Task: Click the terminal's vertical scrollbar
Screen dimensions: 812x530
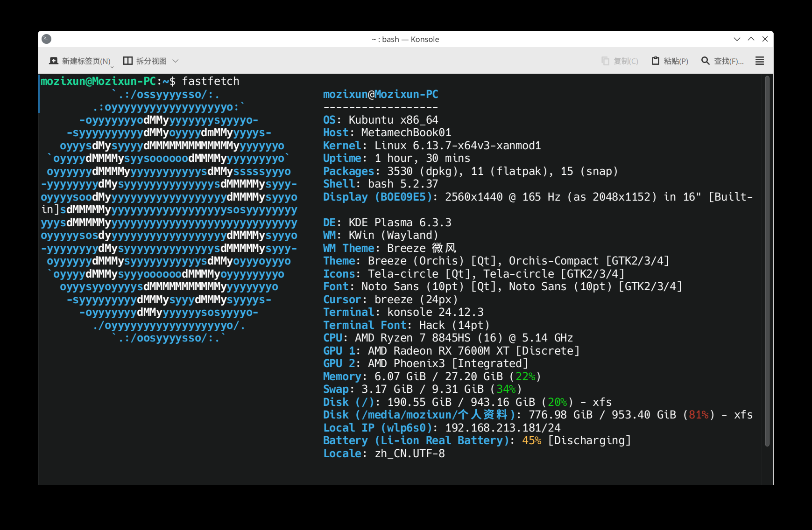Action: tap(767, 261)
